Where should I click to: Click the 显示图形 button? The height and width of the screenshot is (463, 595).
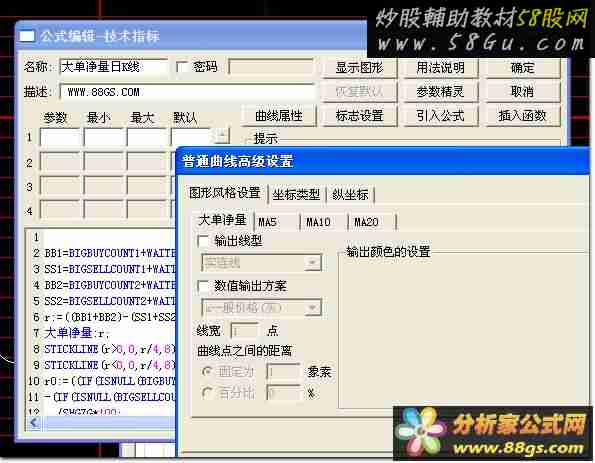359,68
